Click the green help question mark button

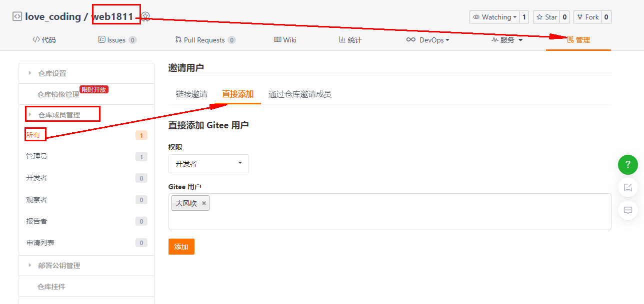pyautogui.click(x=628, y=165)
